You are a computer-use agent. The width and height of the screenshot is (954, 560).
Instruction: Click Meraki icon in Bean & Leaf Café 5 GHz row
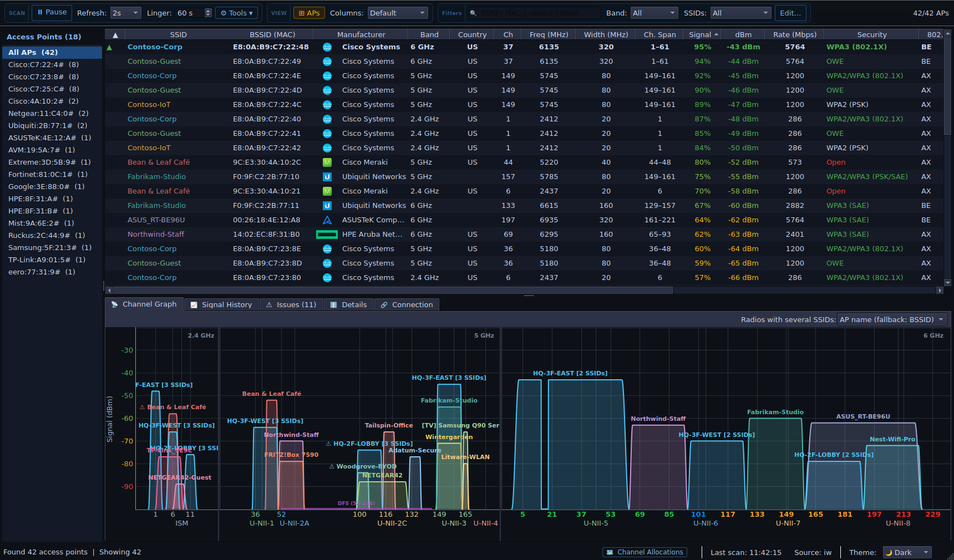pos(327,162)
